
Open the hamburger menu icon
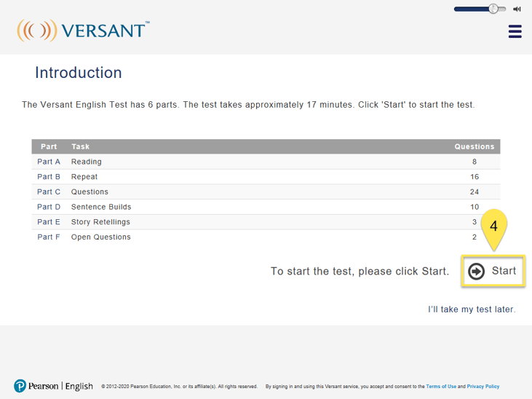point(515,31)
